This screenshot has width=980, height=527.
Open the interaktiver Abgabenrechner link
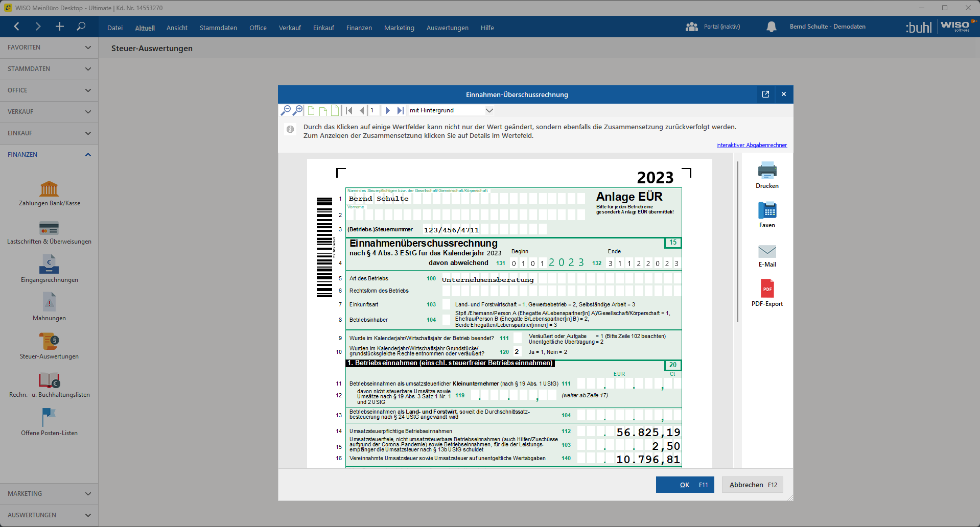(x=751, y=145)
